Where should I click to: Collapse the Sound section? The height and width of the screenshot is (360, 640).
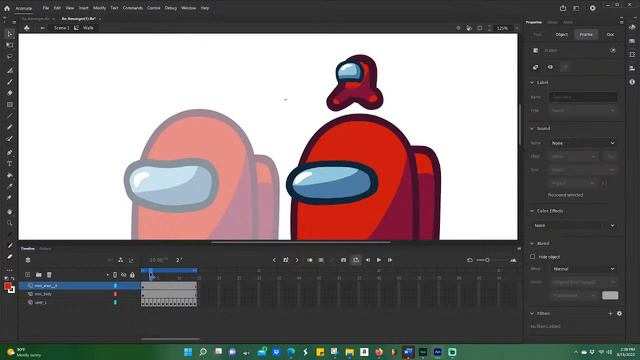pos(532,129)
